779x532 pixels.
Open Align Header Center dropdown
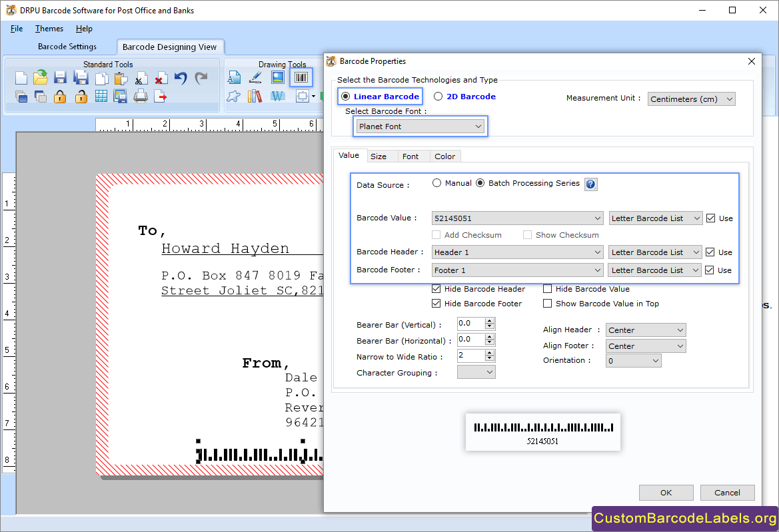(x=646, y=330)
